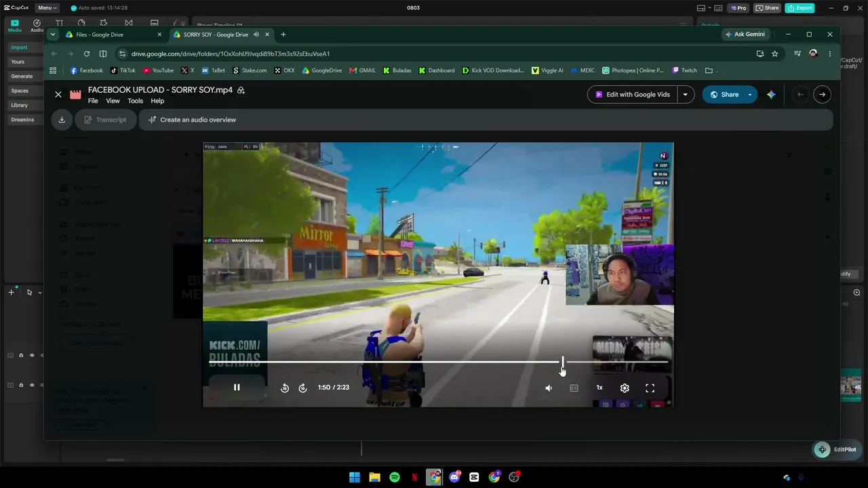The width and height of the screenshot is (868, 488).
Task: Open the 1x playback speed menu
Action: (599, 388)
